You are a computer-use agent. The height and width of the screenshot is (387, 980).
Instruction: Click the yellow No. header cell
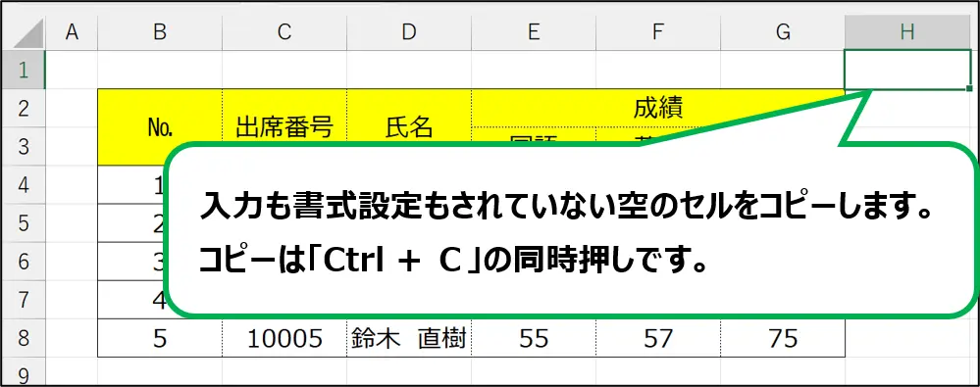pyautogui.click(x=160, y=127)
